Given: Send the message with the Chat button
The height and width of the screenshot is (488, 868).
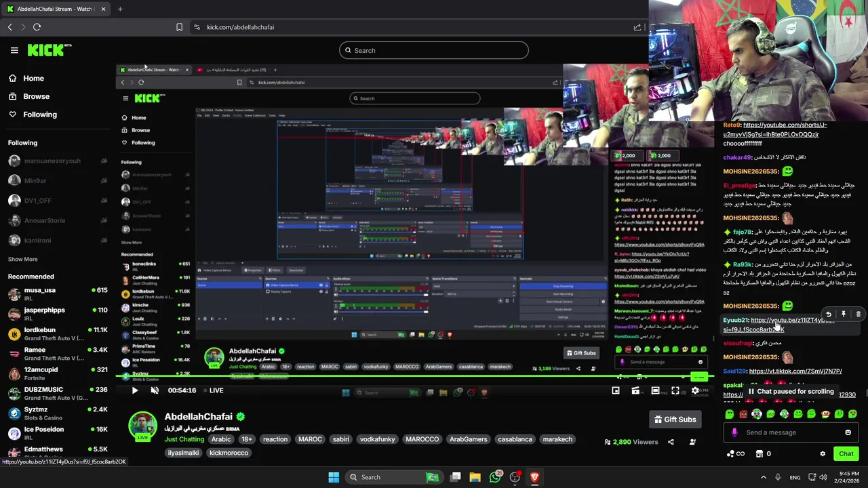Looking at the screenshot, I should (x=846, y=454).
